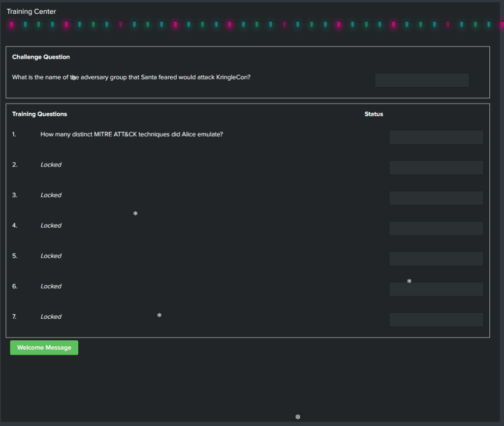
Task: Click the challenge question answer field
Action: (x=422, y=80)
